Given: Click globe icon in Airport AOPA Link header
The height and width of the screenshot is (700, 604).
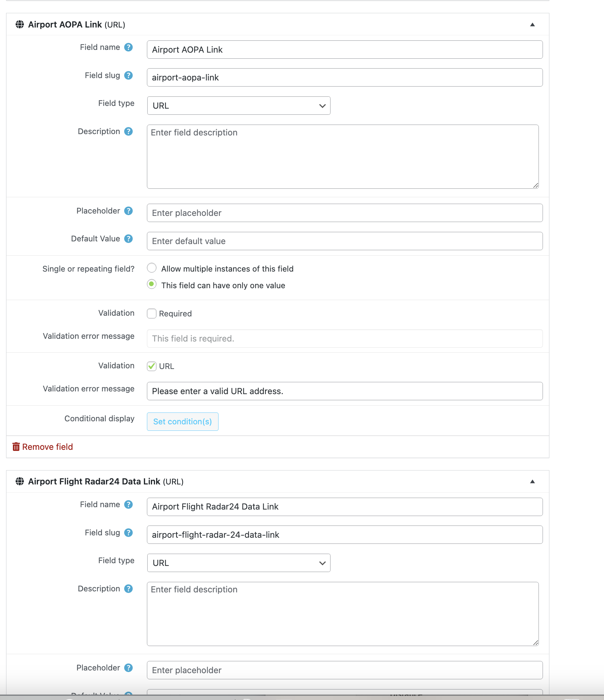Looking at the screenshot, I should [x=20, y=24].
